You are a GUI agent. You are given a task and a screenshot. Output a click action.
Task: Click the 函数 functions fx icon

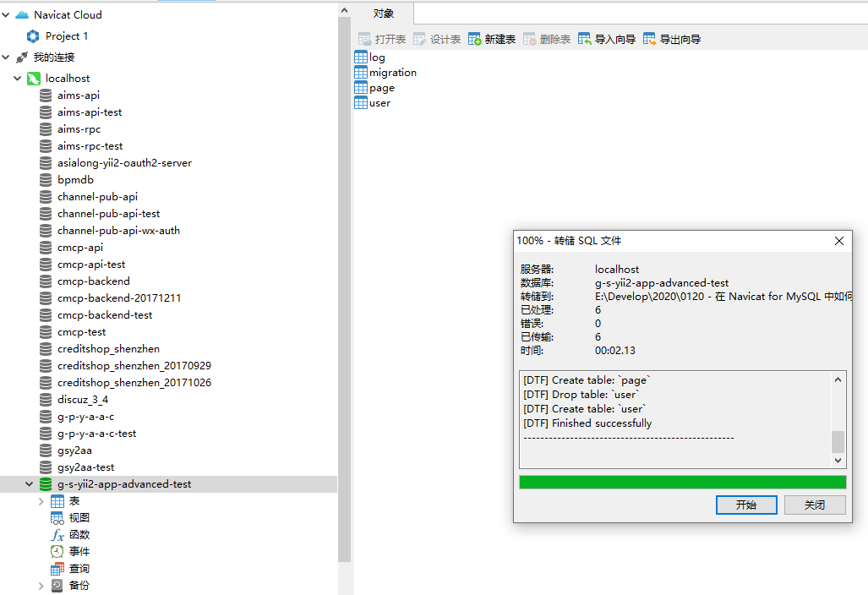(x=57, y=535)
